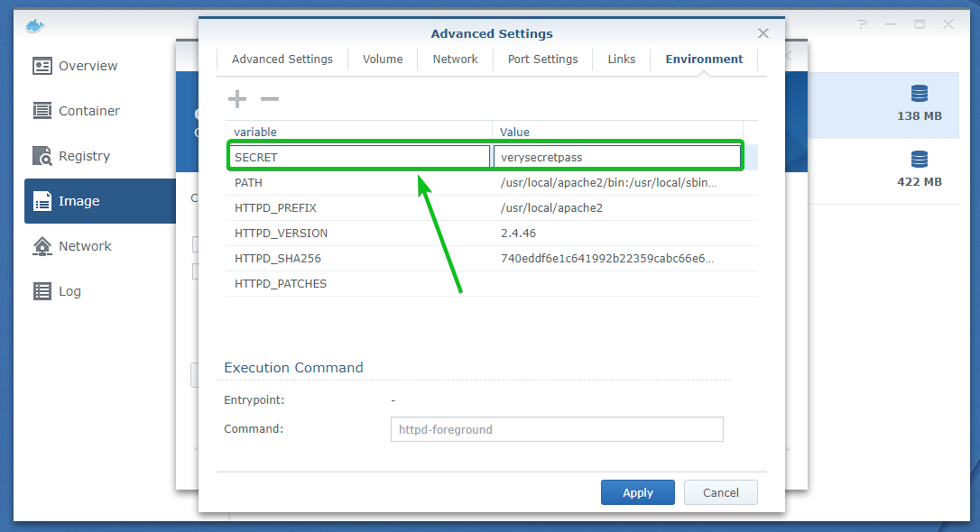The width and height of the screenshot is (980, 532).
Task: Open the Log section
Action: (x=69, y=291)
